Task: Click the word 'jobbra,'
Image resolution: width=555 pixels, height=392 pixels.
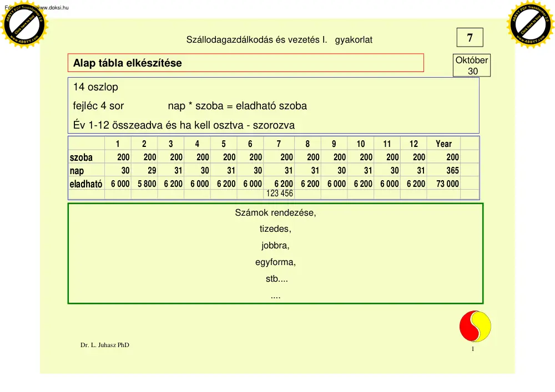Action: (275, 246)
